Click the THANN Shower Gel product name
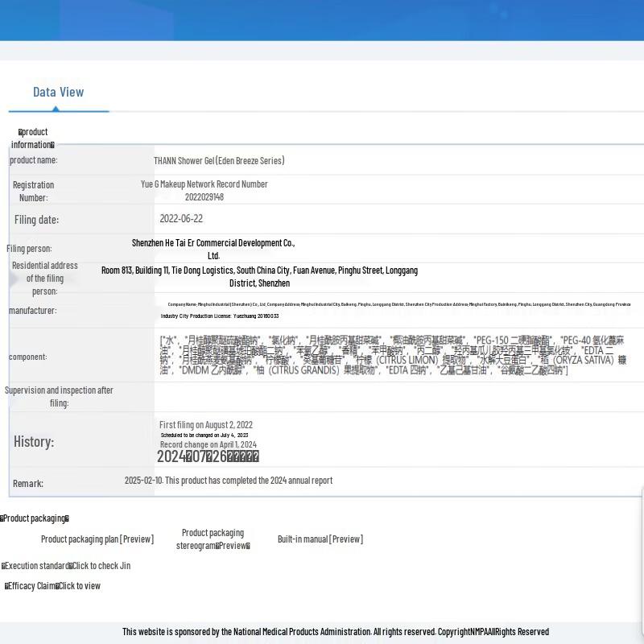Screen dimensions: 644x644 click(x=219, y=161)
